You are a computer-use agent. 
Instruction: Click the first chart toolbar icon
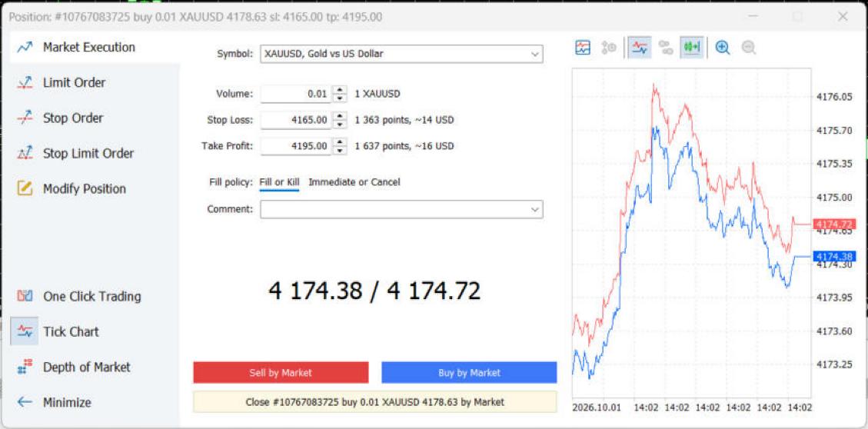(x=583, y=48)
